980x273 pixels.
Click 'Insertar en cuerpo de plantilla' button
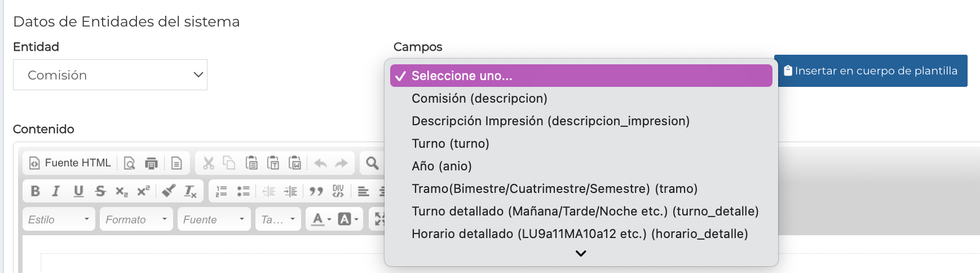tap(871, 71)
